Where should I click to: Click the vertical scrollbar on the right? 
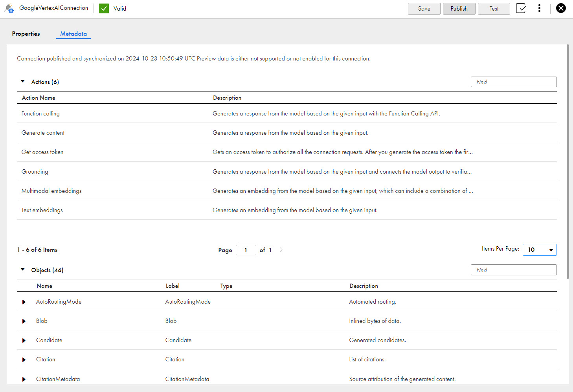567,162
